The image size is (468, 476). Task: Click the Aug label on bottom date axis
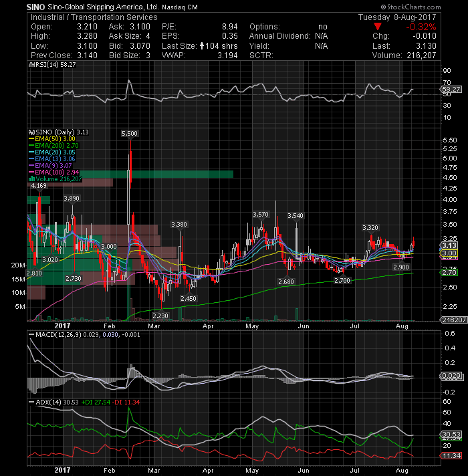(x=402, y=470)
